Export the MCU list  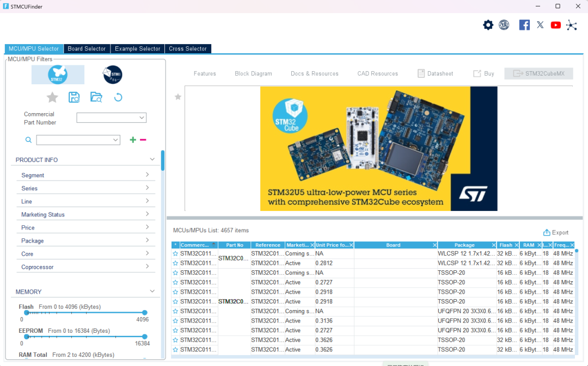[556, 233]
